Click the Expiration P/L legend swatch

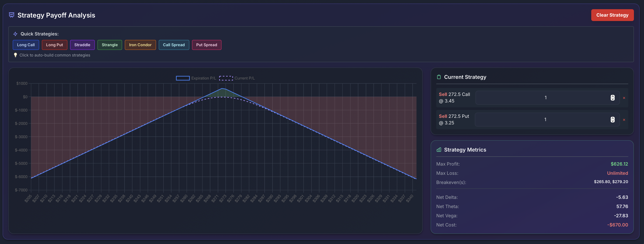coord(183,78)
